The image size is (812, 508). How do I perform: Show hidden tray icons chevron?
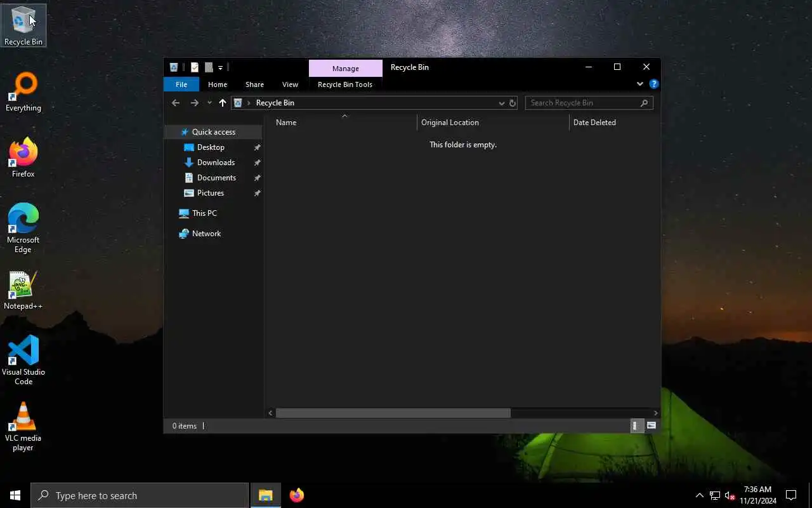pos(700,495)
